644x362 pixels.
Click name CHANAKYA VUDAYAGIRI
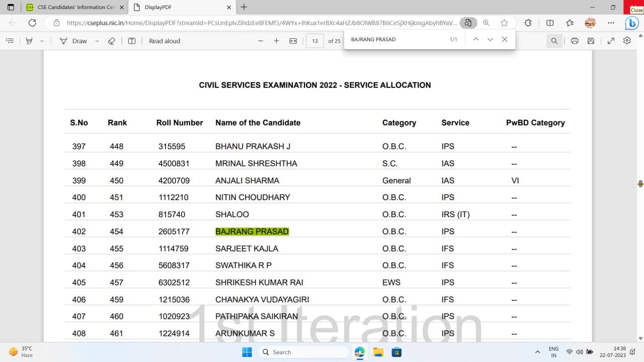(x=262, y=300)
